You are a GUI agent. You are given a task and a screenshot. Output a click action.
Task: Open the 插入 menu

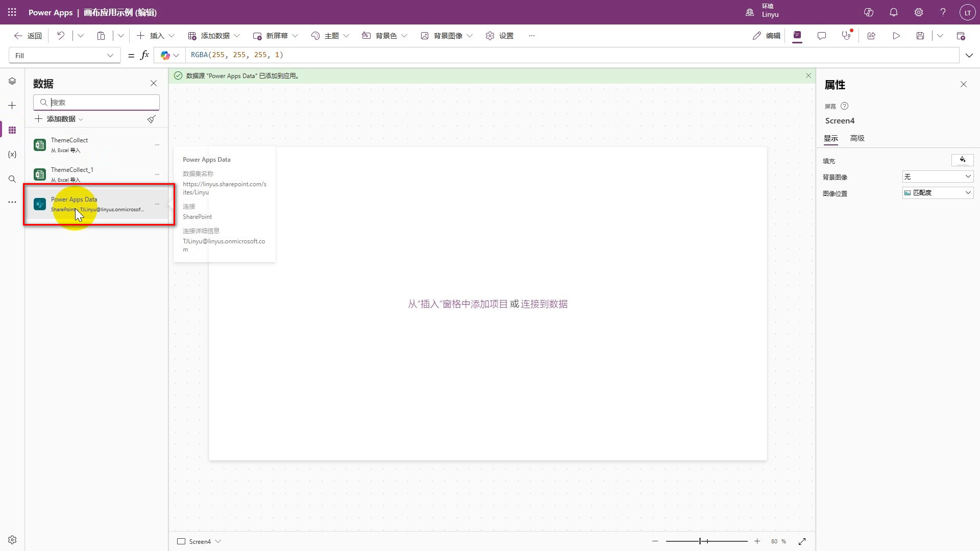156,36
